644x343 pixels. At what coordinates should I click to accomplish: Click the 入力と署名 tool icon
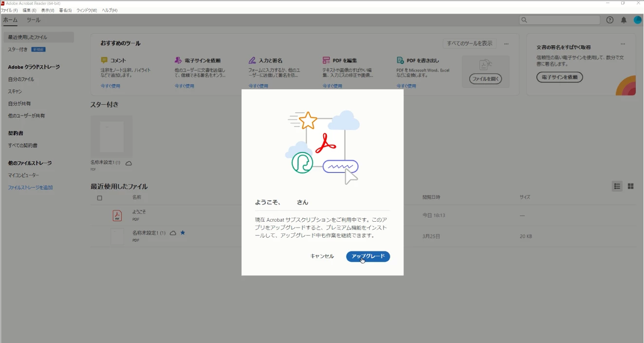pos(252,60)
